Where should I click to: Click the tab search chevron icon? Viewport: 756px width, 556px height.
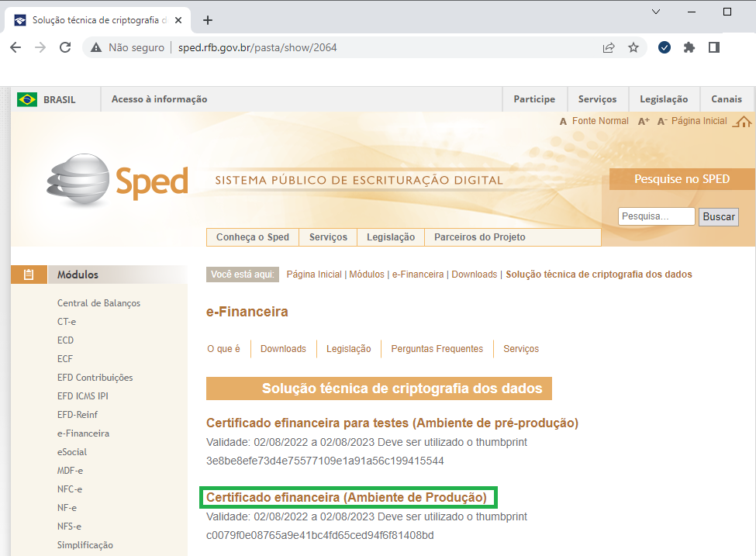coord(656,12)
